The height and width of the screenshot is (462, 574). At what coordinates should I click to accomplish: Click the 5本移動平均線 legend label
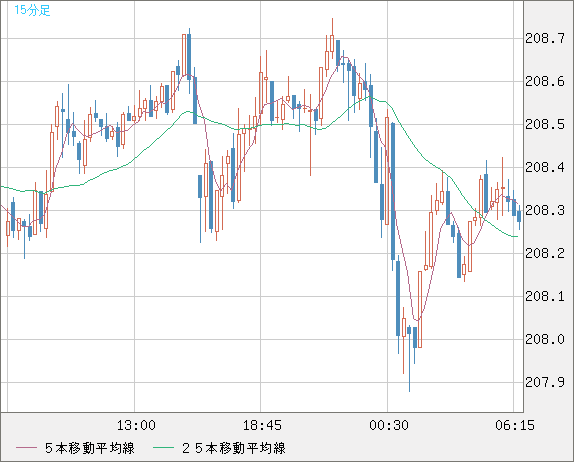(x=90, y=448)
